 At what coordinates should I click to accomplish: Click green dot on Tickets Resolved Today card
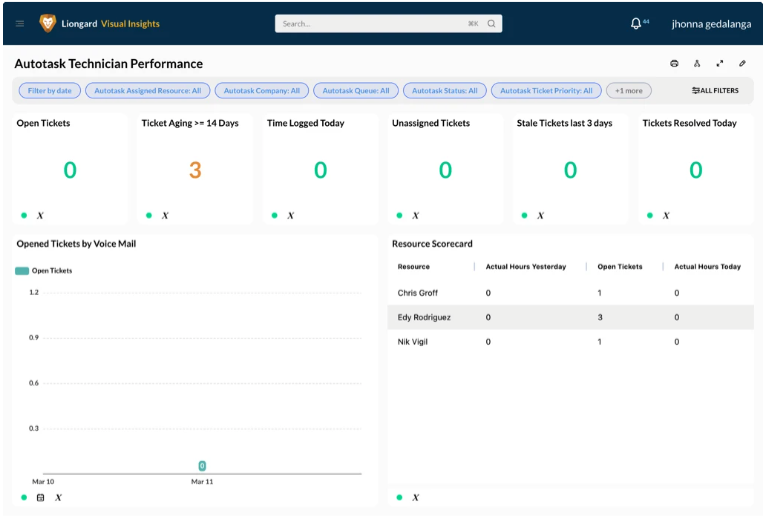pos(649,215)
